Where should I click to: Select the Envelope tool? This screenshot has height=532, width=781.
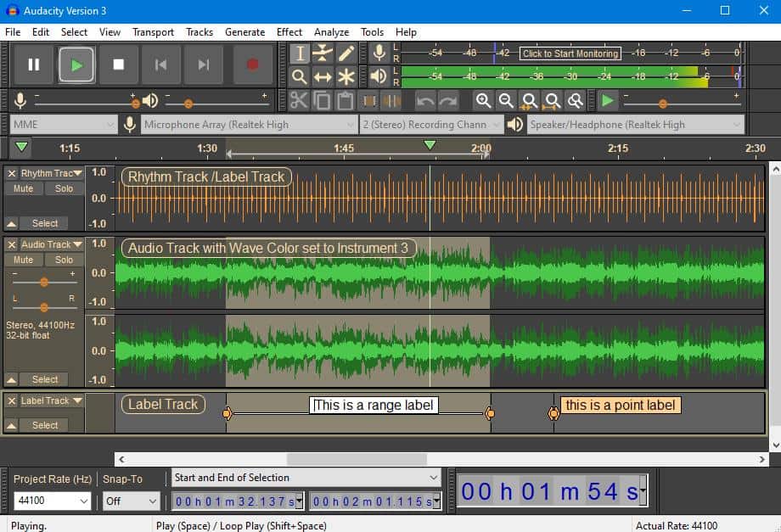(x=323, y=53)
